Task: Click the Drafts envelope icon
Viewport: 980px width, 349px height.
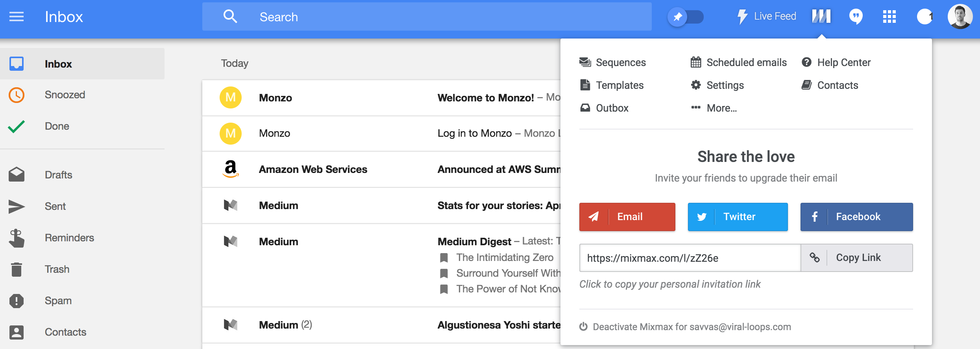Action: click(x=17, y=174)
